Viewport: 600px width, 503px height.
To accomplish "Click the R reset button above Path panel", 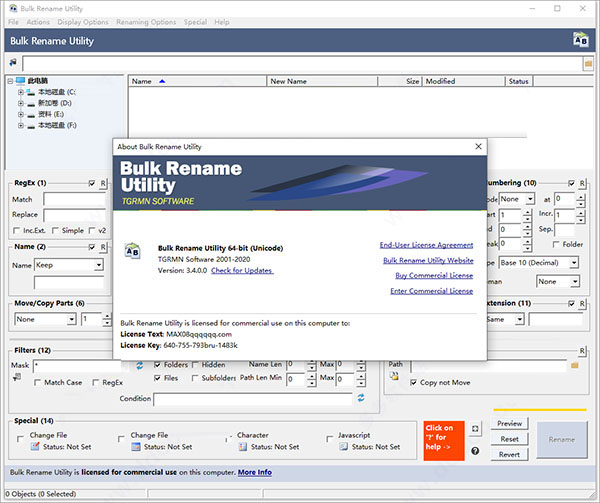I will coord(582,351).
